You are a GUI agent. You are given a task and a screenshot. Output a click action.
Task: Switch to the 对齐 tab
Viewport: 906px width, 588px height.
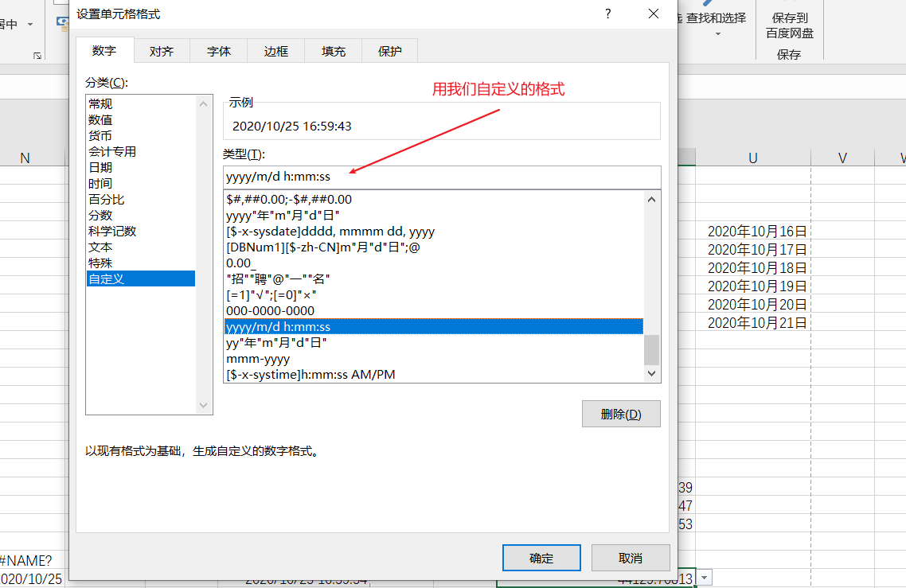pyautogui.click(x=161, y=52)
